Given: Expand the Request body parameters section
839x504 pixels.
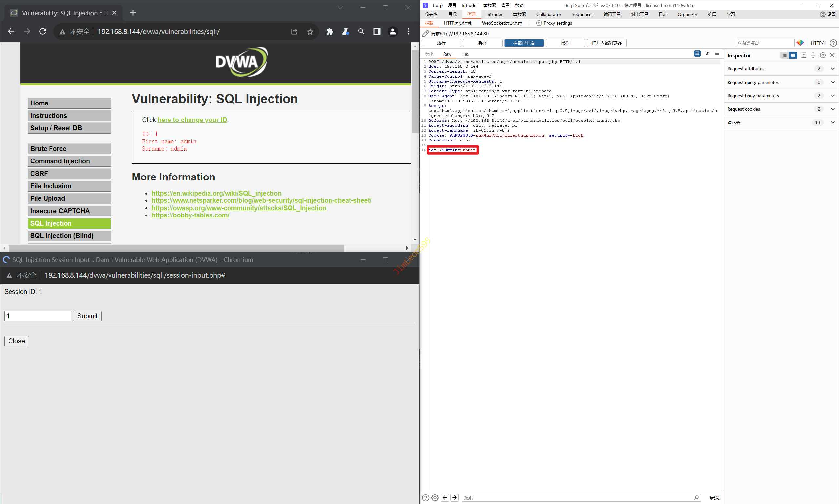Looking at the screenshot, I should point(832,96).
